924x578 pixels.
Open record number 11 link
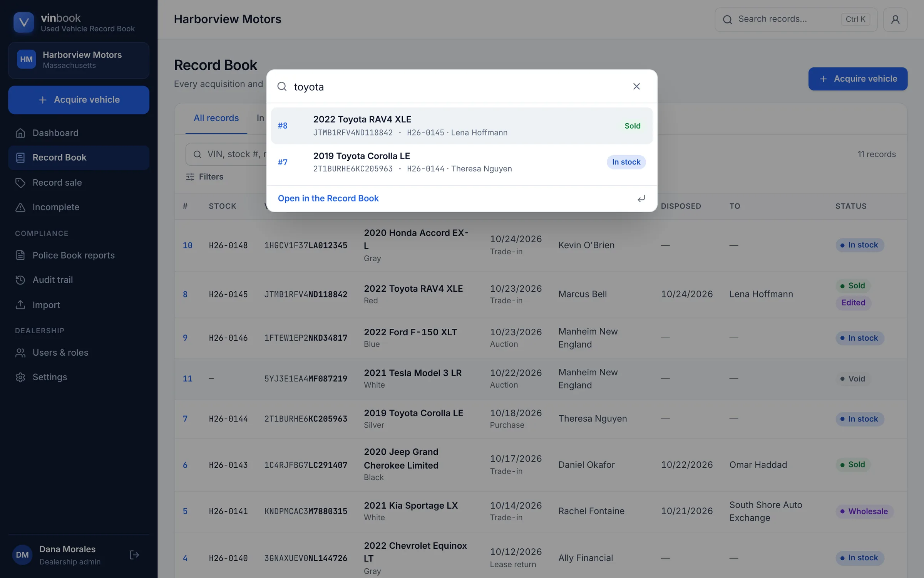click(187, 379)
